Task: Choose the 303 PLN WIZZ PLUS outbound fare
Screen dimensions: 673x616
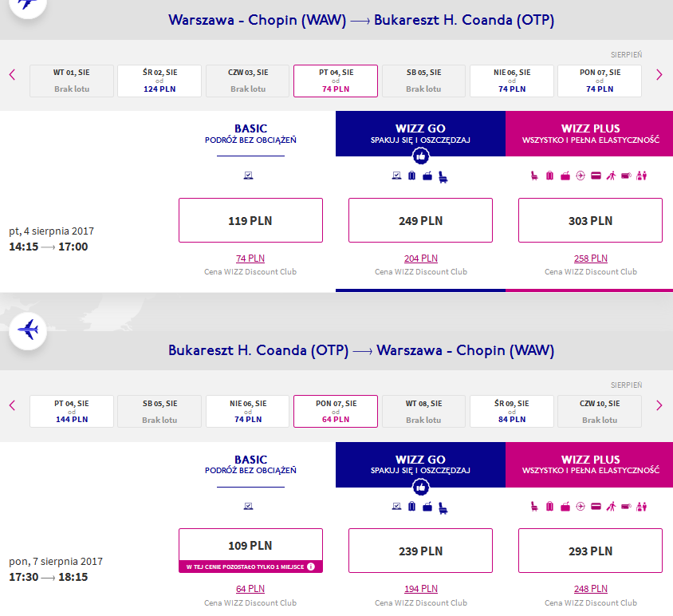Action: (591, 220)
